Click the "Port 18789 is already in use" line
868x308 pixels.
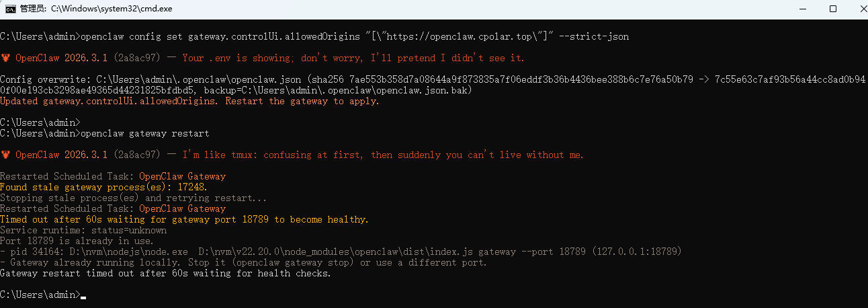tap(77, 241)
